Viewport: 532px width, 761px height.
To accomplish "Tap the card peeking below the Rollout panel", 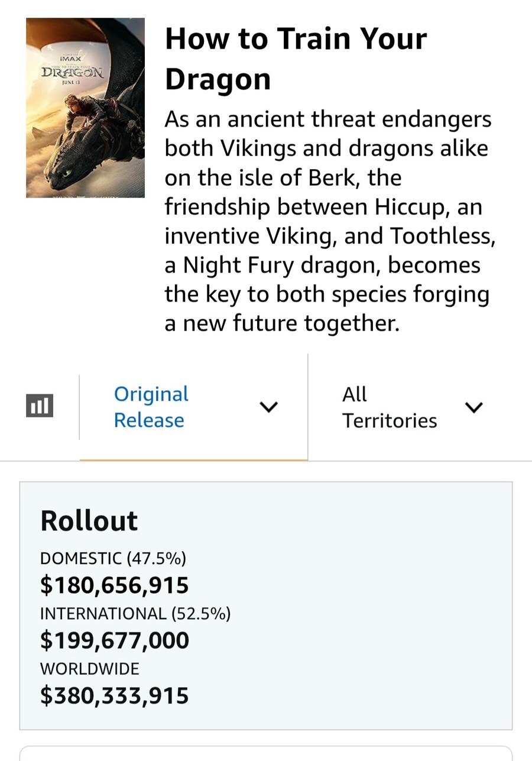I will click(x=266, y=753).
